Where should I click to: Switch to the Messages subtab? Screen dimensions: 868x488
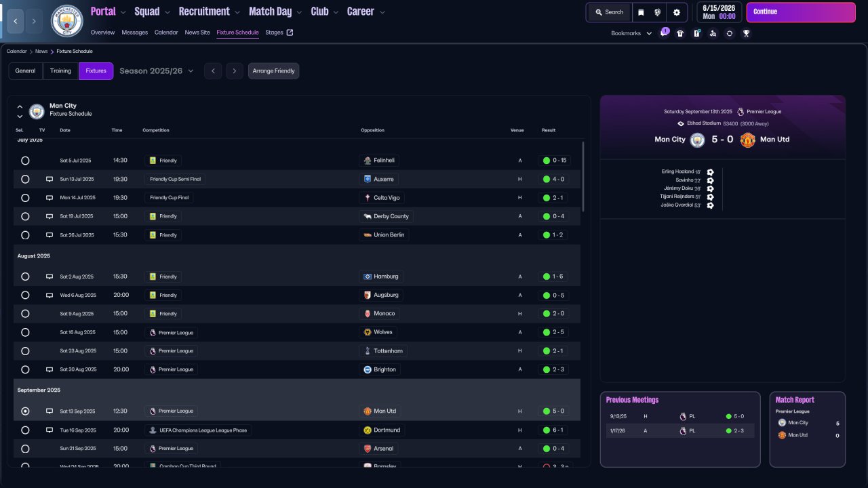point(134,33)
